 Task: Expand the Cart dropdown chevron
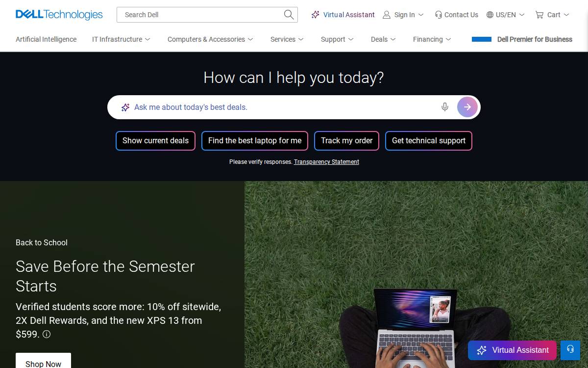click(566, 15)
